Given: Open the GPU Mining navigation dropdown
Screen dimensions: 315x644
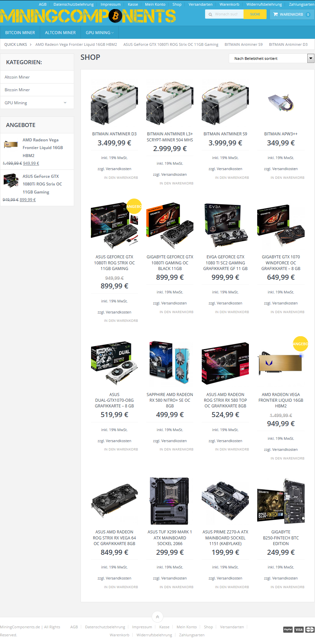Looking at the screenshot, I should point(100,33).
